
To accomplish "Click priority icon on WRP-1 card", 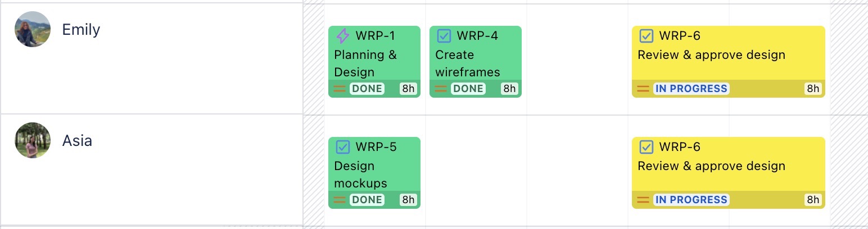I will (340, 89).
